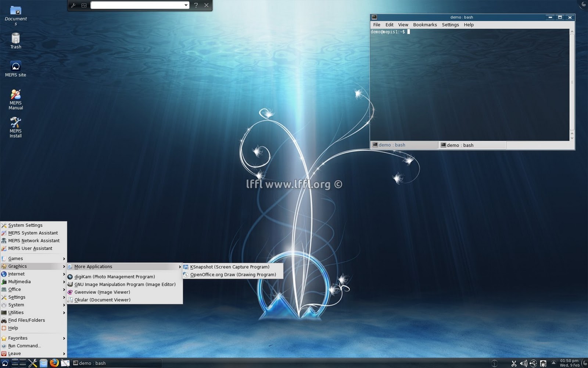Screen dimensions: 588x368
Task: Click the terminal window menu icon in its title bar
Action: [374, 17]
